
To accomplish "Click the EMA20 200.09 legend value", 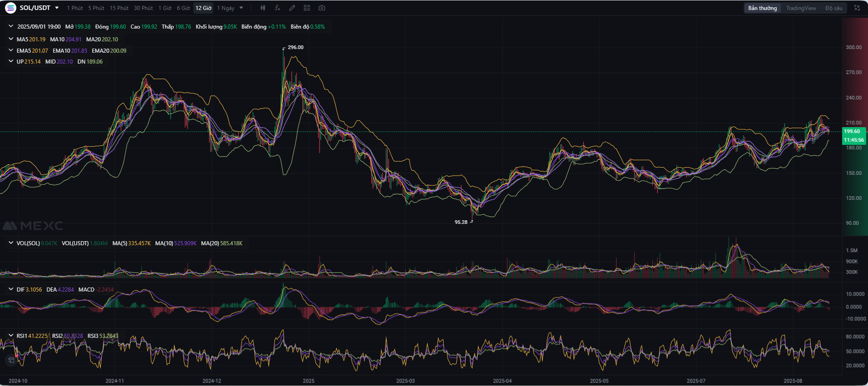I will pyautogui.click(x=109, y=51).
